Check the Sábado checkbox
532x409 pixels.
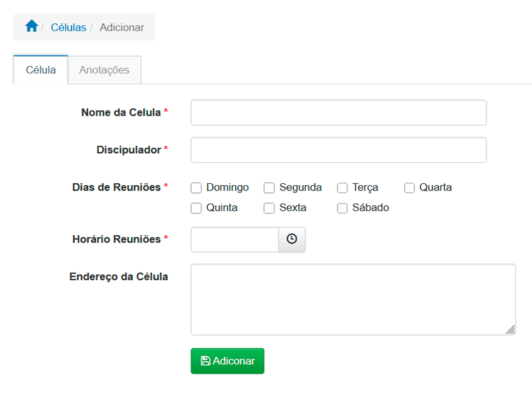click(x=342, y=208)
